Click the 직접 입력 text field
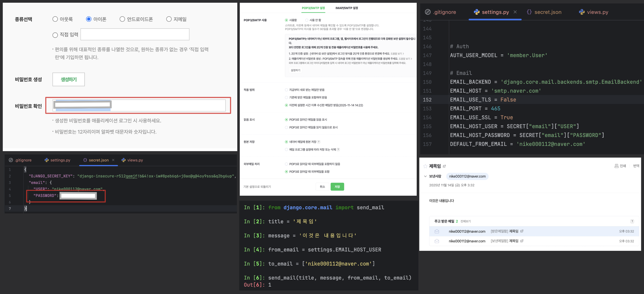Viewport: 644px width, 294px height. point(135,34)
